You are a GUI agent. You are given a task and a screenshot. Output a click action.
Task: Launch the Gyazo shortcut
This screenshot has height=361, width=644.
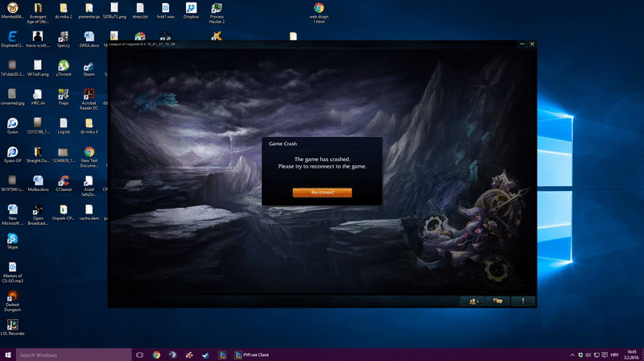[x=12, y=126]
